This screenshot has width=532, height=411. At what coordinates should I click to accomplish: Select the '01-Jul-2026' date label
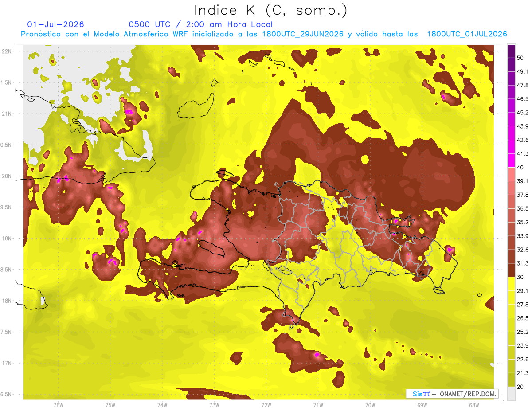[x=56, y=24]
